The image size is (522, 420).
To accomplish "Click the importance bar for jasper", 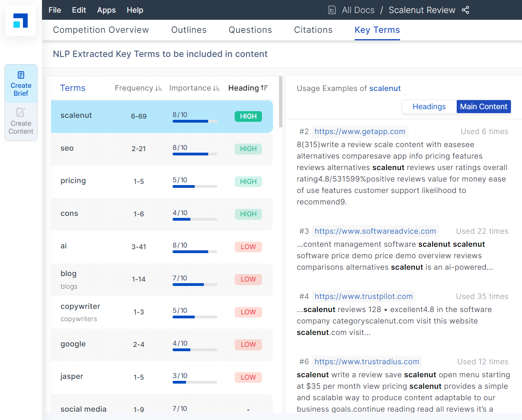I will [x=195, y=382].
